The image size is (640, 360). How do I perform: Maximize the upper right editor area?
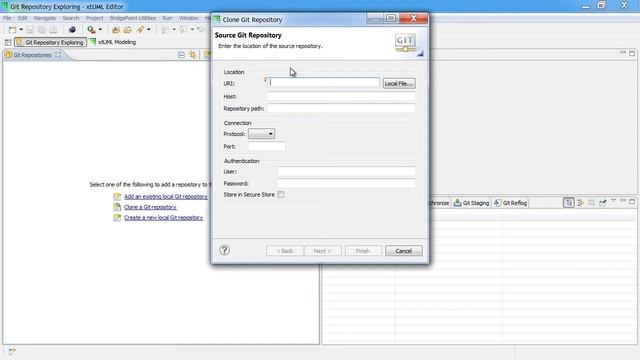pos(632,53)
